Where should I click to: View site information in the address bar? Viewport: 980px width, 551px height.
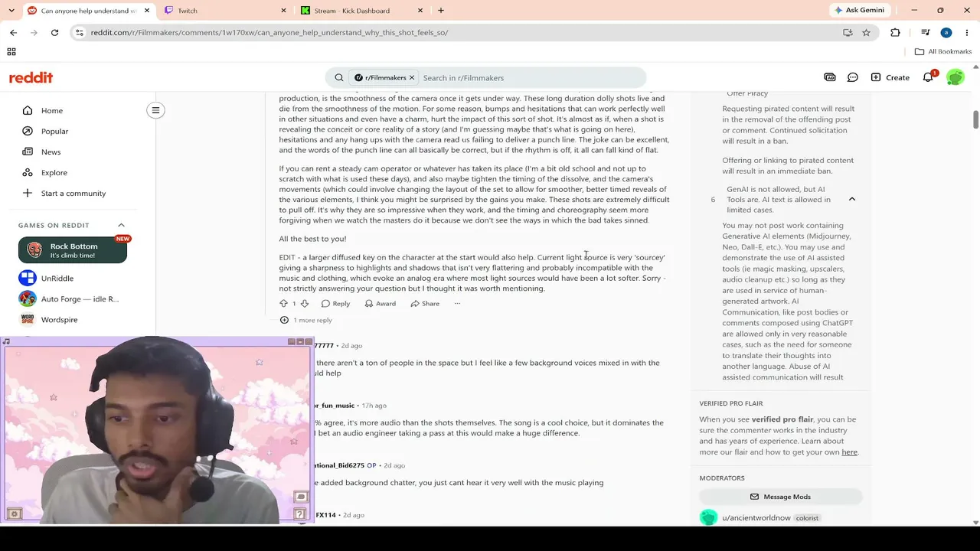(80, 32)
